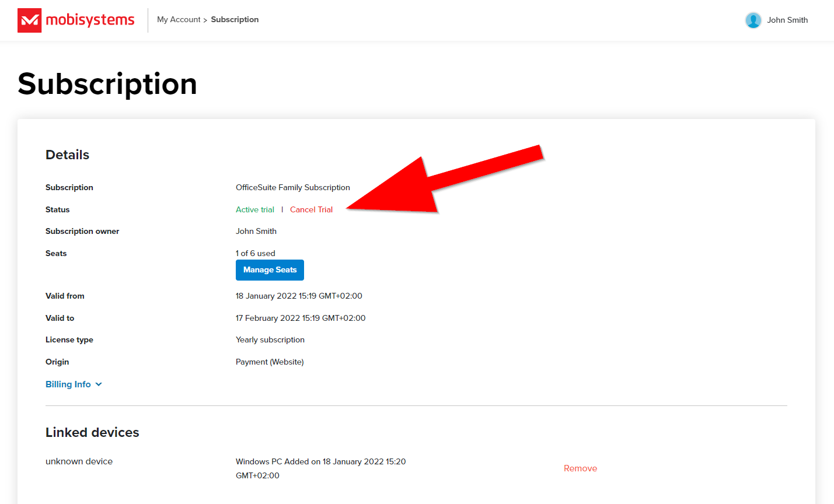834x504 pixels.
Task: Click the 'Details' section heading
Action: 67,155
